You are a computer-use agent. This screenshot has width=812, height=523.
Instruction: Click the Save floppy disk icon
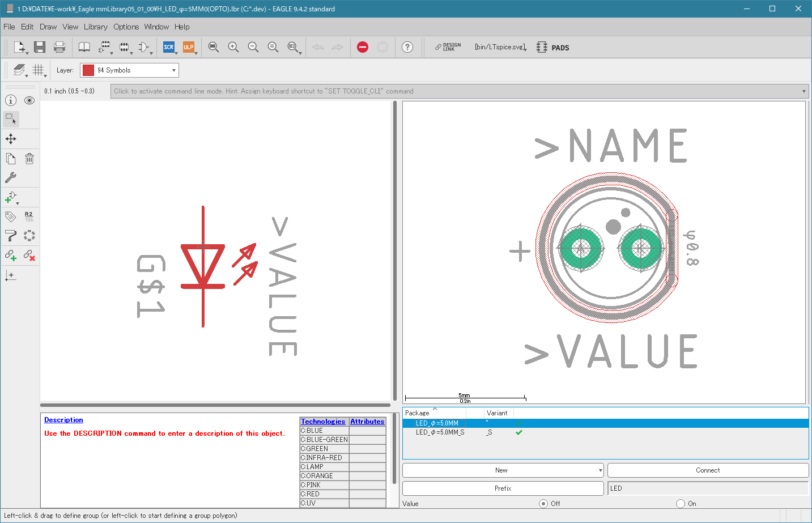click(40, 47)
